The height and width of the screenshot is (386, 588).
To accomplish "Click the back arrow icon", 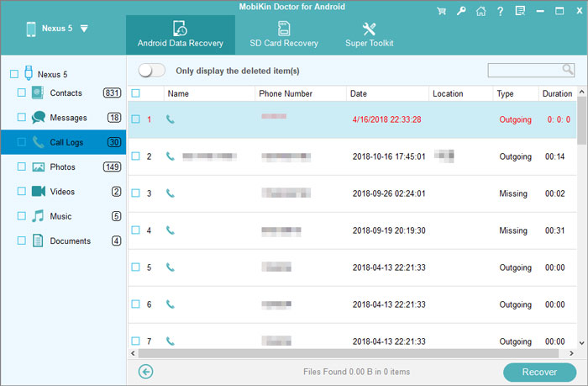I will (x=146, y=372).
